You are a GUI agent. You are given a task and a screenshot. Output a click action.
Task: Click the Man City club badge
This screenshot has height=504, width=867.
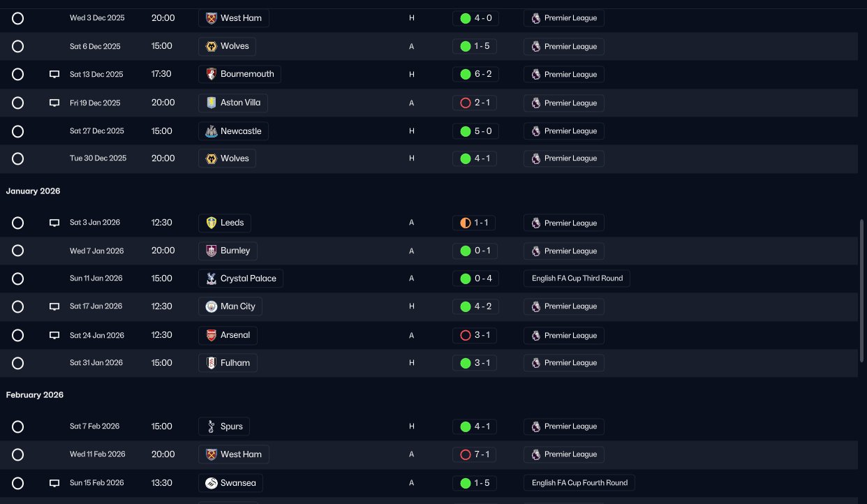point(211,306)
